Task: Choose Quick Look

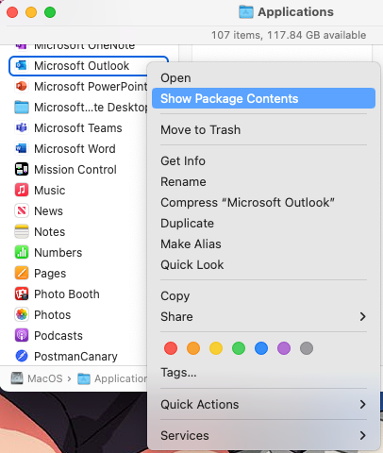Action: click(x=263, y=265)
